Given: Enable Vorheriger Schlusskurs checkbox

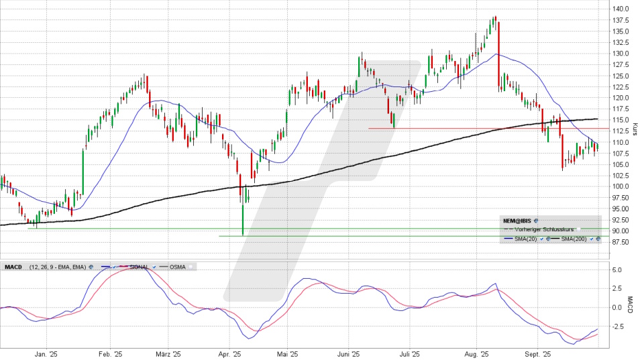Looking at the screenshot, I should (578, 229).
